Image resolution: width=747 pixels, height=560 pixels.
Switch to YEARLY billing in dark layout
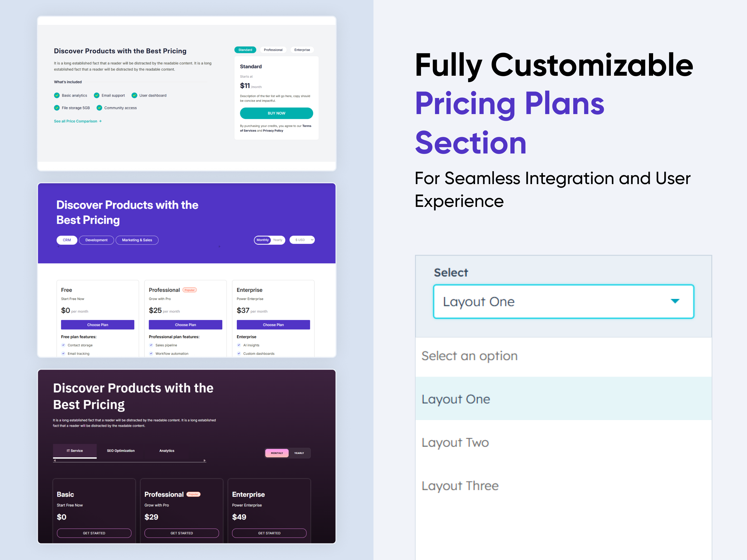click(x=299, y=453)
